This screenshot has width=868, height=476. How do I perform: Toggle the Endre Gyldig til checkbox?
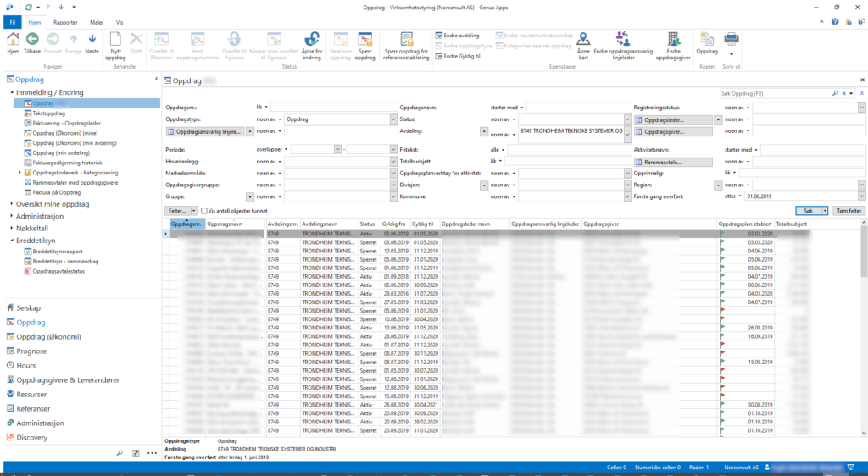[439, 56]
